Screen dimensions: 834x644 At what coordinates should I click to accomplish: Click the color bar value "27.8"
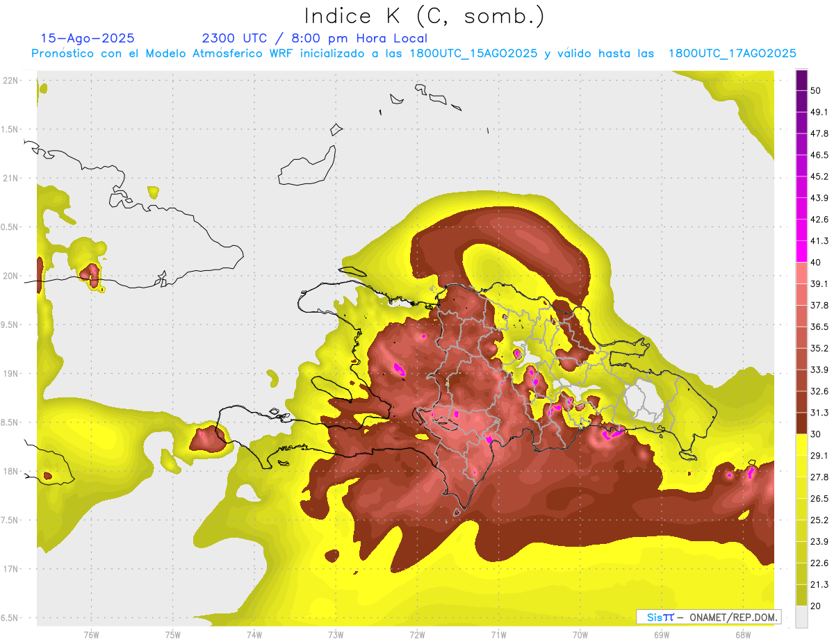[819, 477]
